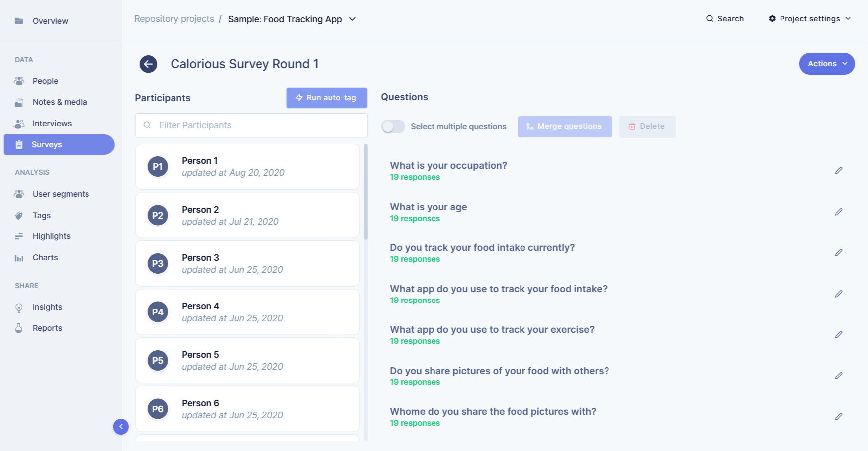Open the Highlights section
Viewport: 868px width, 451px height.
52,236
